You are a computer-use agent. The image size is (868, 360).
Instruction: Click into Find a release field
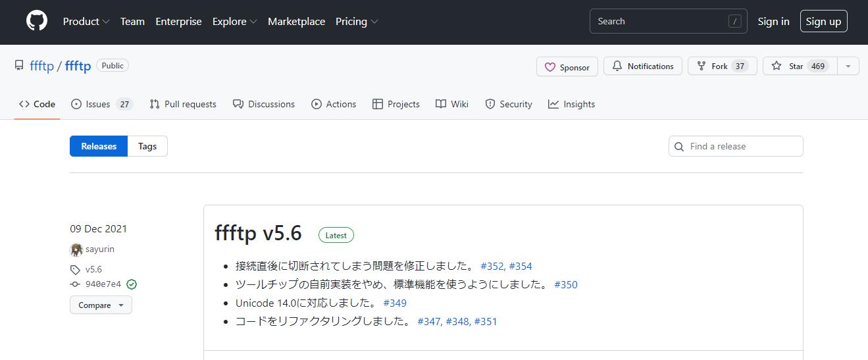pyautogui.click(x=736, y=146)
